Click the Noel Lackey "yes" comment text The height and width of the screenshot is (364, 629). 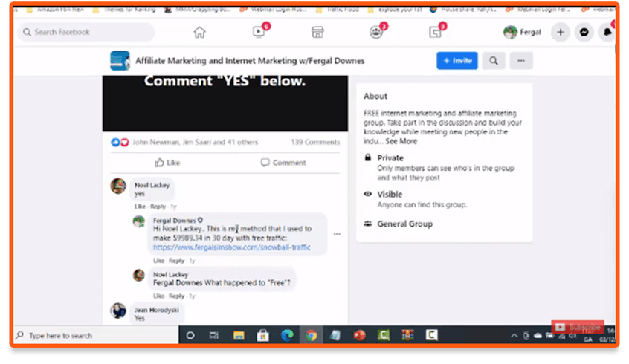139,194
